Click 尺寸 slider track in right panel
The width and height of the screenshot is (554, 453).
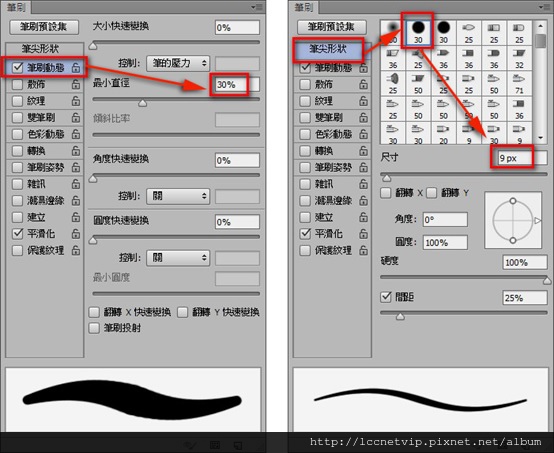(464, 174)
